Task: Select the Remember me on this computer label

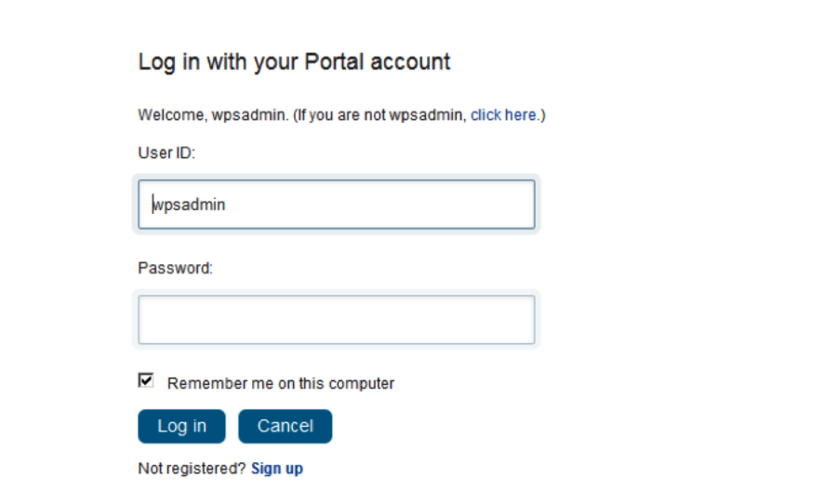Action: [x=281, y=383]
